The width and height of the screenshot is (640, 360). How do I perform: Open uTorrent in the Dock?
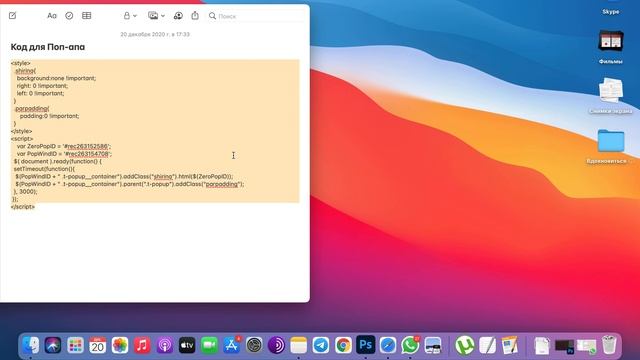(464, 345)
